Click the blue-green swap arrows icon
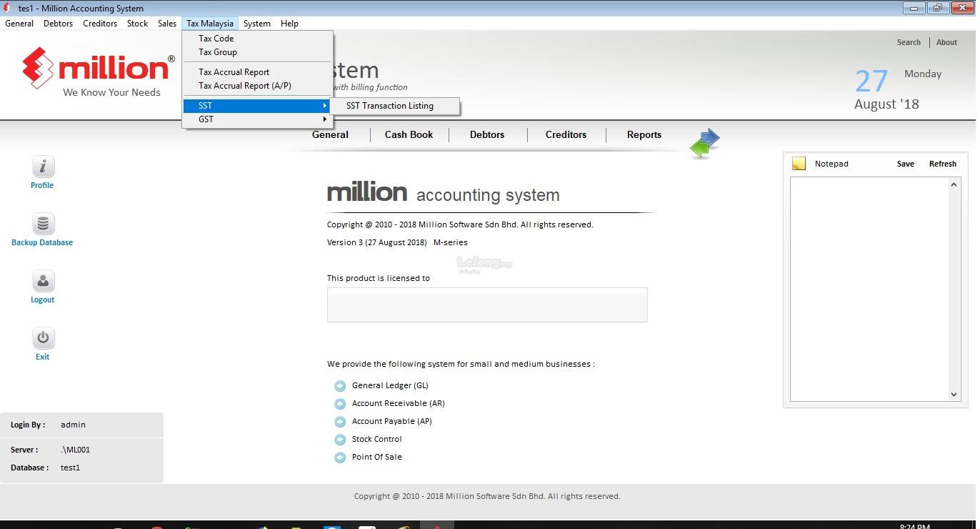 pos(705,143)
